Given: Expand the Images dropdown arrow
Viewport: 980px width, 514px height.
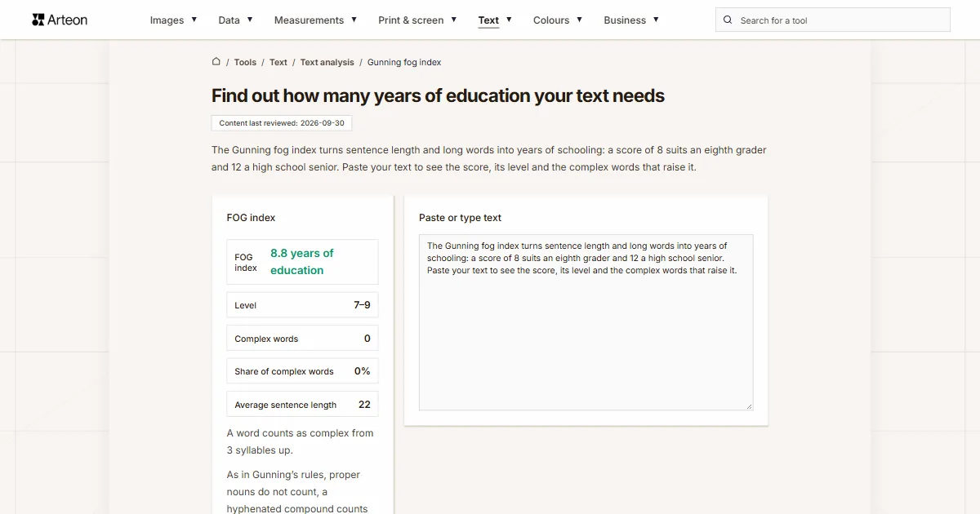Looking at the screenshot, I should point(194,19).
